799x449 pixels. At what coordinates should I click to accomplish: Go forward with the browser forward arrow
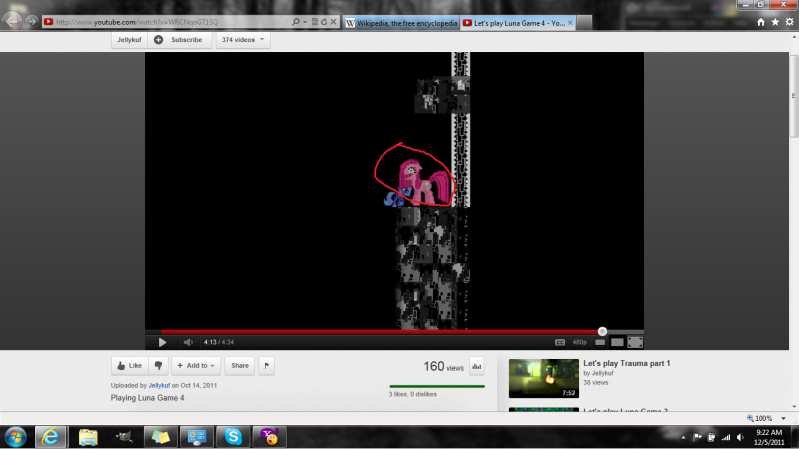pyautogui.click(x=32, y=21)
